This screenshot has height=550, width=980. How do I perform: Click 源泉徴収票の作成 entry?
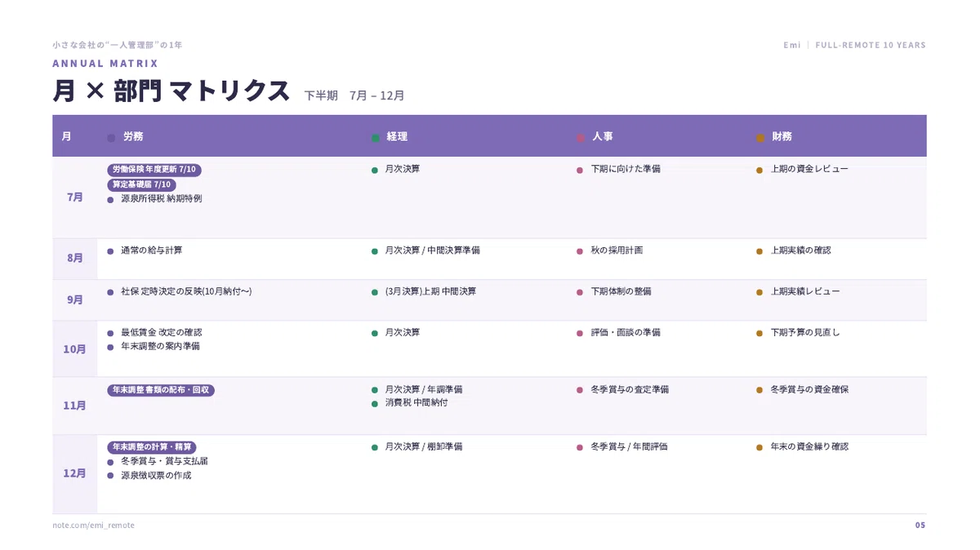click(x=156, y=476)
